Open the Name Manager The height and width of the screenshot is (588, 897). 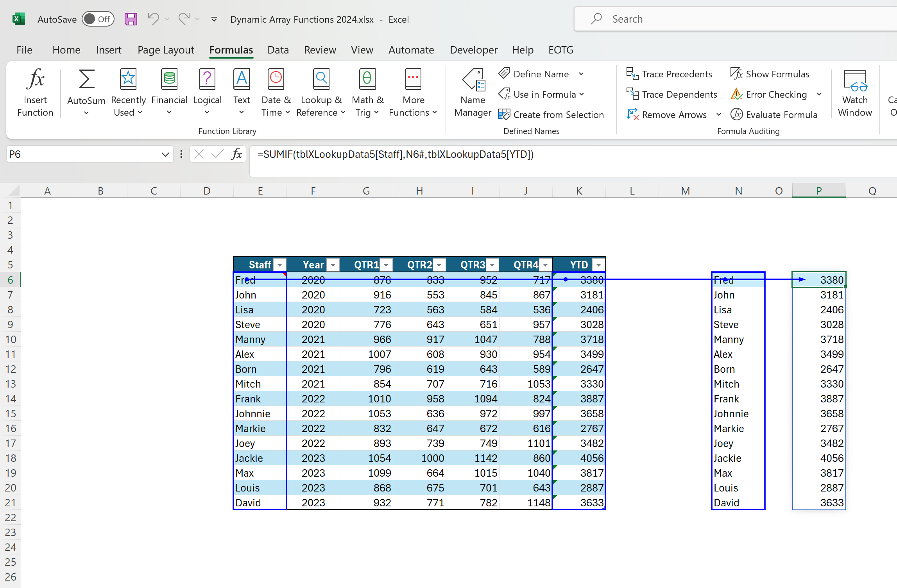(x=472, y=92)
